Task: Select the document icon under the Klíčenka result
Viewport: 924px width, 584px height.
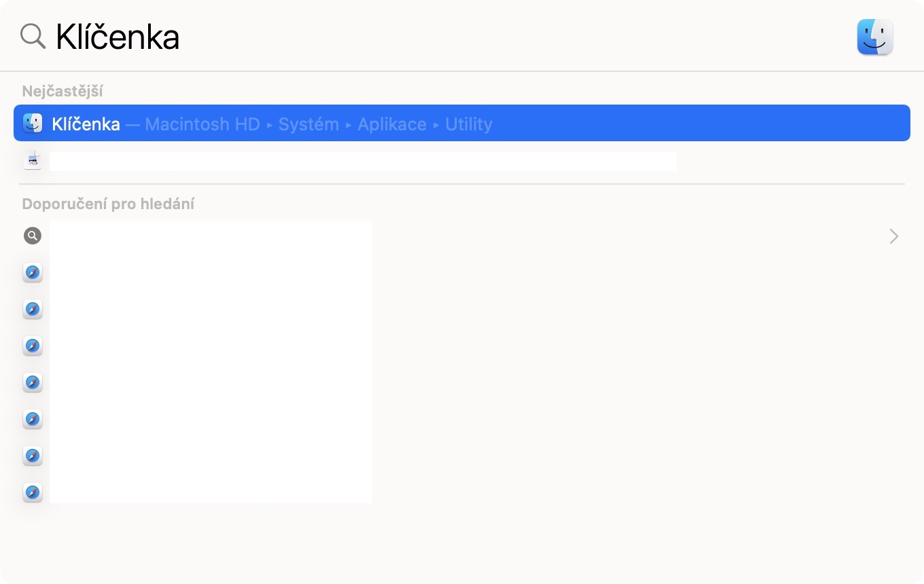Action: click(33, 161)
